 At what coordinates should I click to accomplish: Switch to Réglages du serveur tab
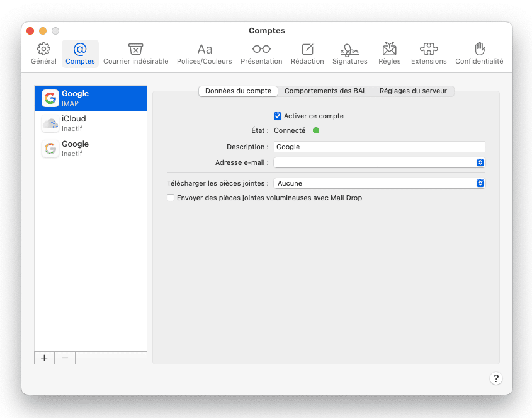(x=413, y=91)
